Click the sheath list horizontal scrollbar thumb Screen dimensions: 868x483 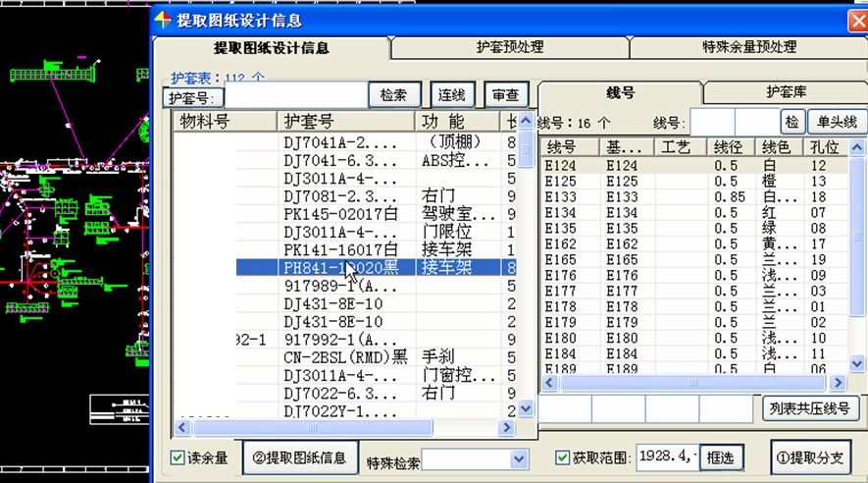tap(313, 427)
